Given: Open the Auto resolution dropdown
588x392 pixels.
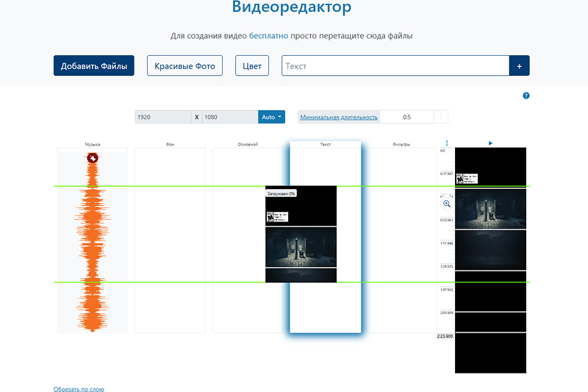Looking at the screenshot, I should 271,117.
